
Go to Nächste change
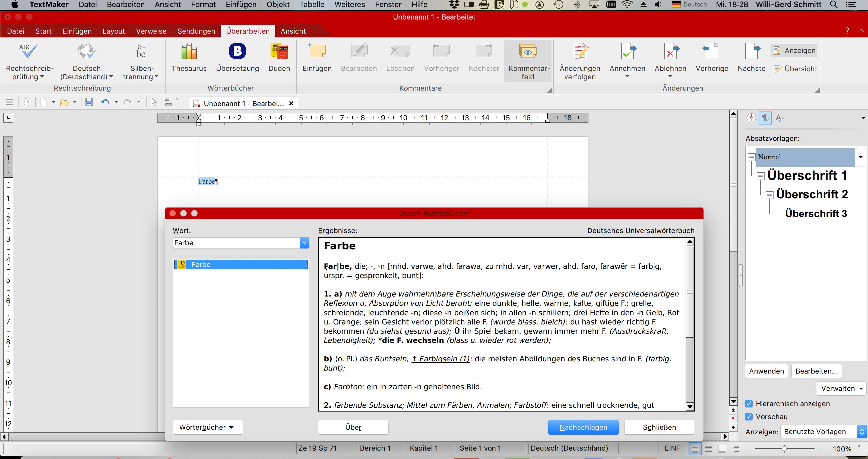click(751, 58)
